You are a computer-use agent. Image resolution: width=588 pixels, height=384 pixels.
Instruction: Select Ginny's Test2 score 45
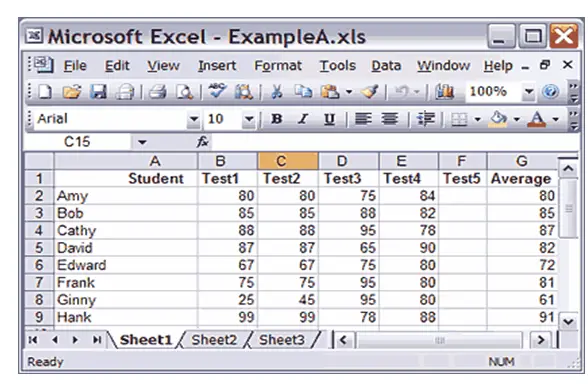click(288, 300)
